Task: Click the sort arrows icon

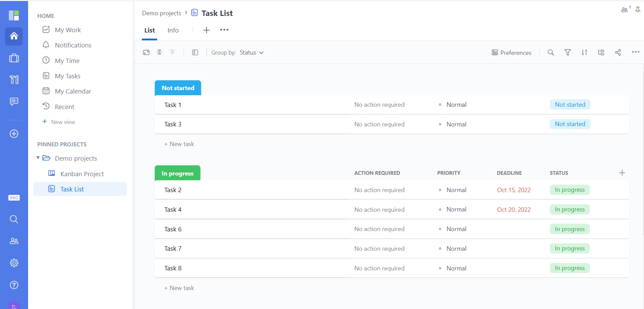Action: point(584,53)
